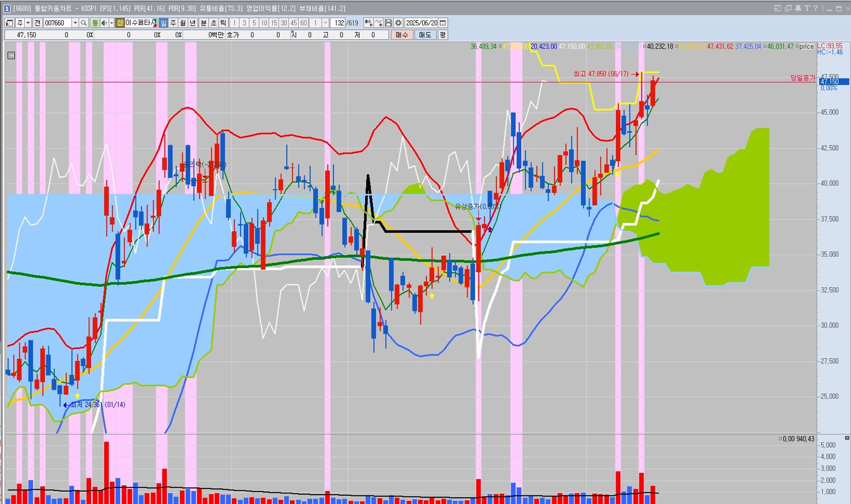Select the daily (일) period toggle
The height and width of the screenshot is (504, 851).
(164, 23)
